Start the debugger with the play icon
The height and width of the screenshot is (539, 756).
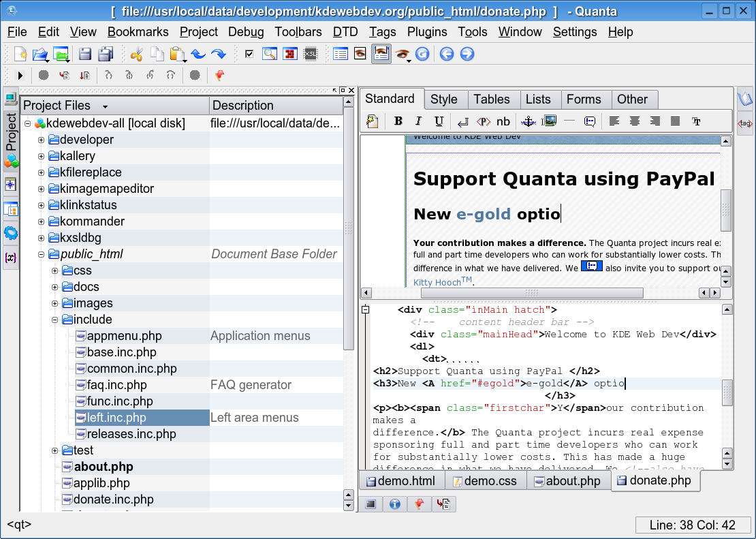click(20, 75)
